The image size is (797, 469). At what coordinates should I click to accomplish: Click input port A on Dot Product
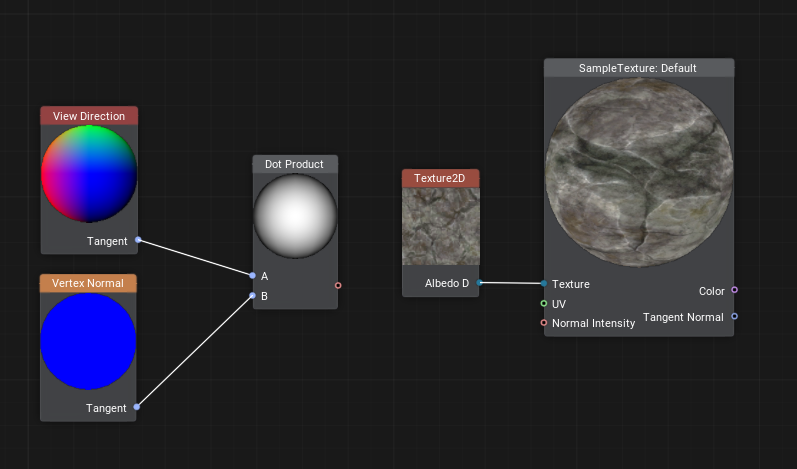click(253, 275)
